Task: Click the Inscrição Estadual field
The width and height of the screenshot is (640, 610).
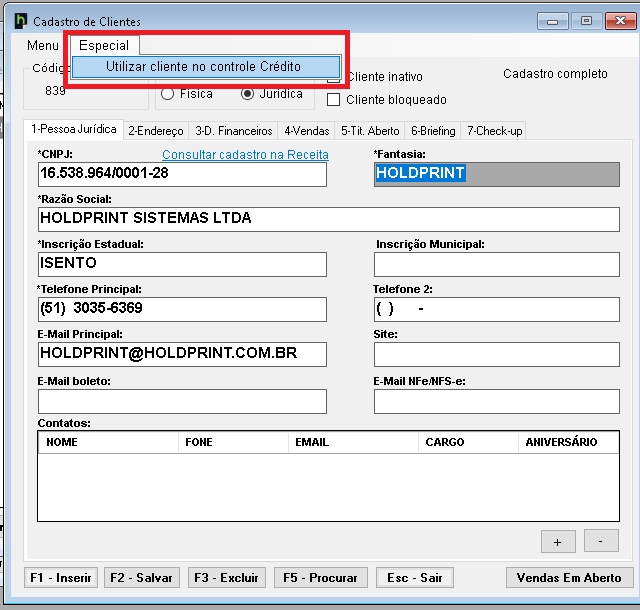Action: (x=182, y=264)
